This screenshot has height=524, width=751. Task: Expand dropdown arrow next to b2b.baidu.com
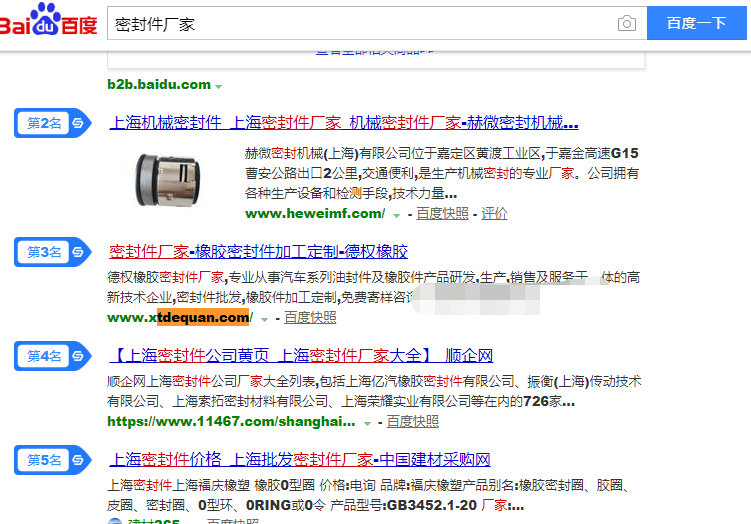point(218,87)
